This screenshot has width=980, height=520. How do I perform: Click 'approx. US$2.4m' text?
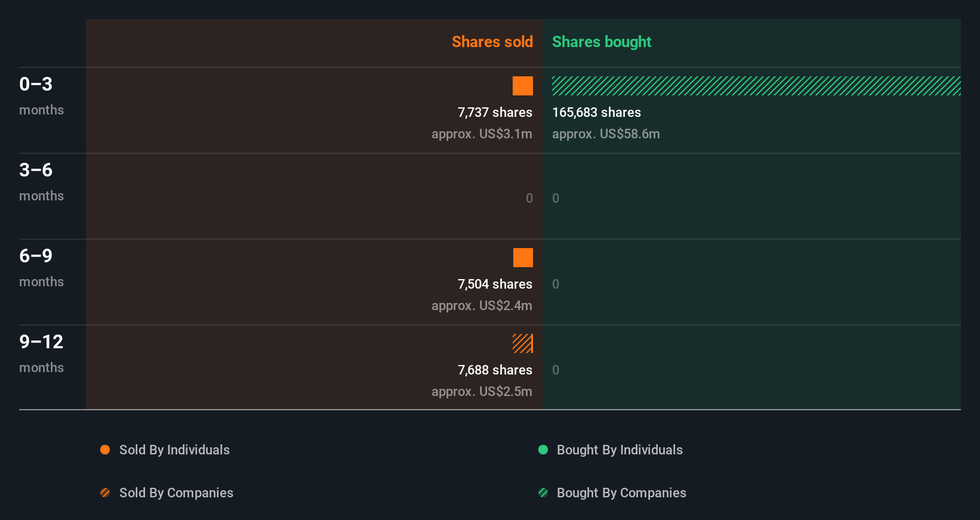482,305
